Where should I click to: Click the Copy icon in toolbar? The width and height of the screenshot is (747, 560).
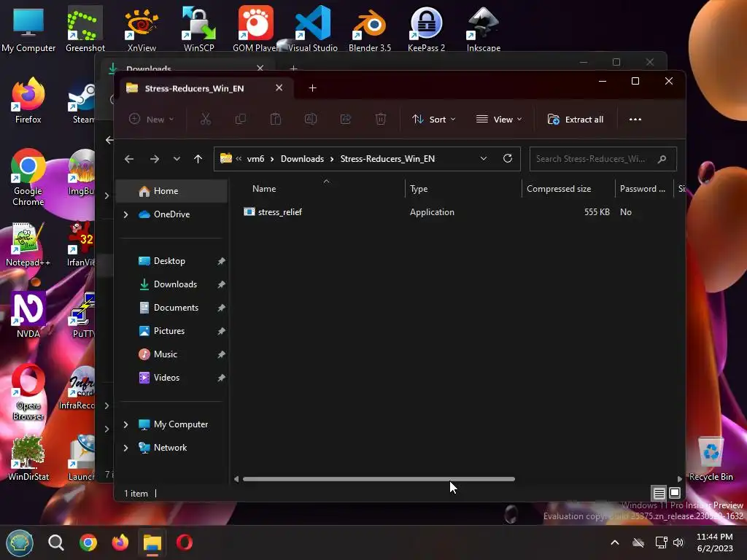[x=241, y=119]
